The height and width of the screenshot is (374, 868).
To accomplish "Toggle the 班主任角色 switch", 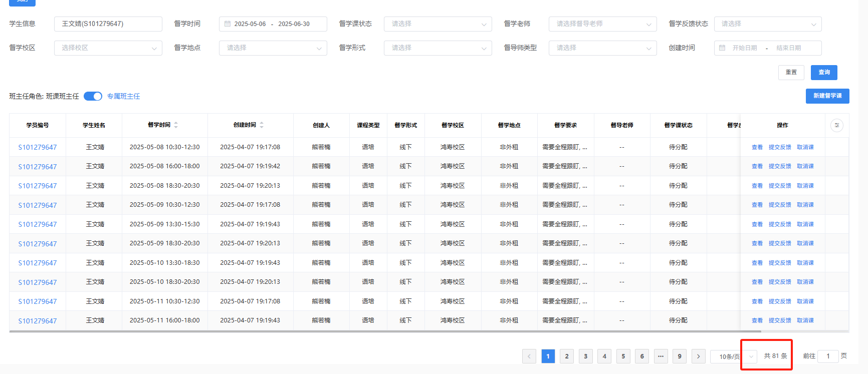I will pos(93,96).
